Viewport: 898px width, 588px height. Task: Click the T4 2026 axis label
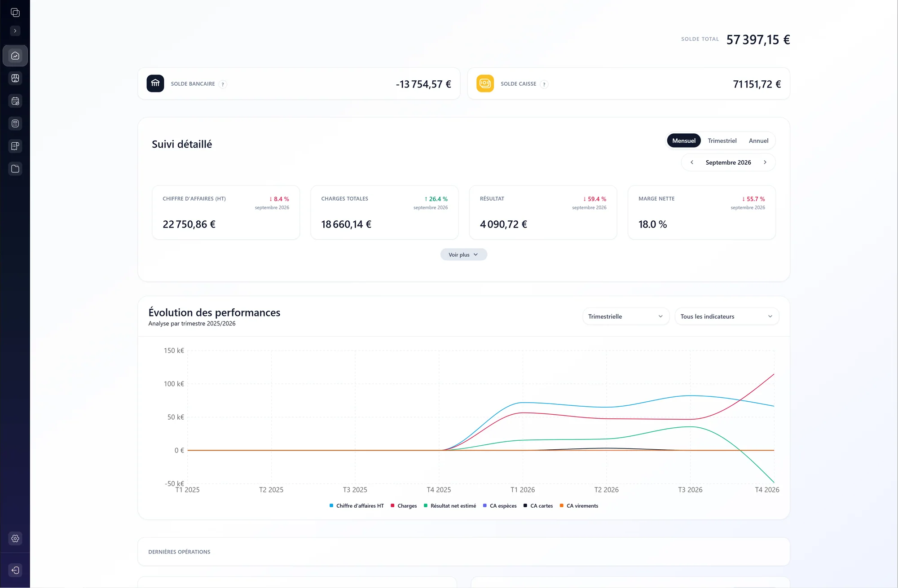tap(767, 490)
